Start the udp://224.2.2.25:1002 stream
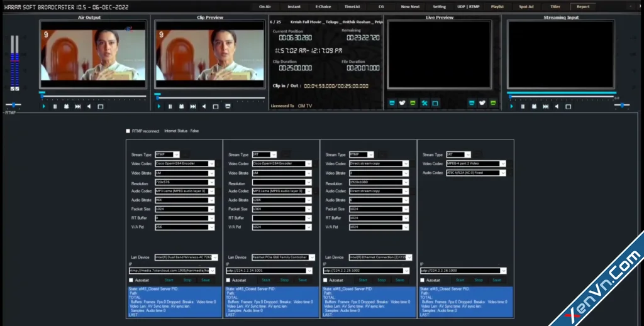 [363, 280]
